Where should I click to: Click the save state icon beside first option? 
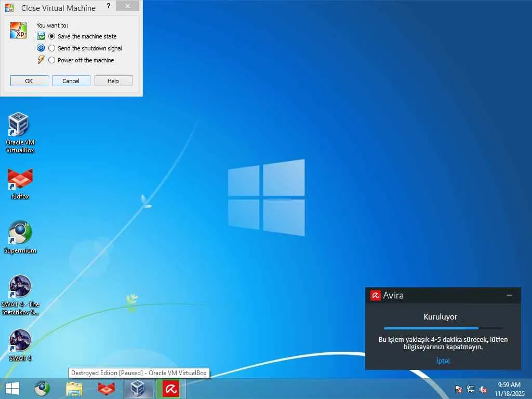pos(41,36)
